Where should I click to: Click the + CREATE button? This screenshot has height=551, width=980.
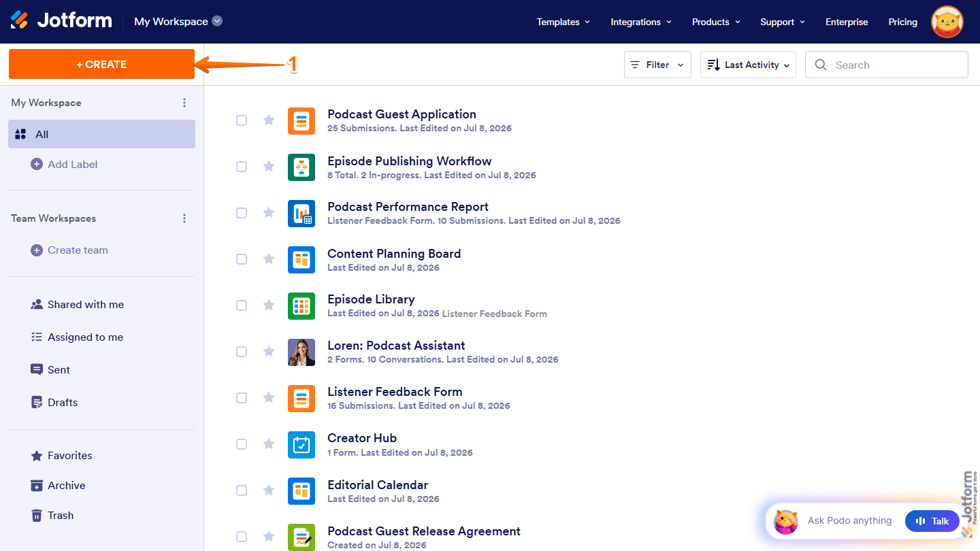(101, 64)
